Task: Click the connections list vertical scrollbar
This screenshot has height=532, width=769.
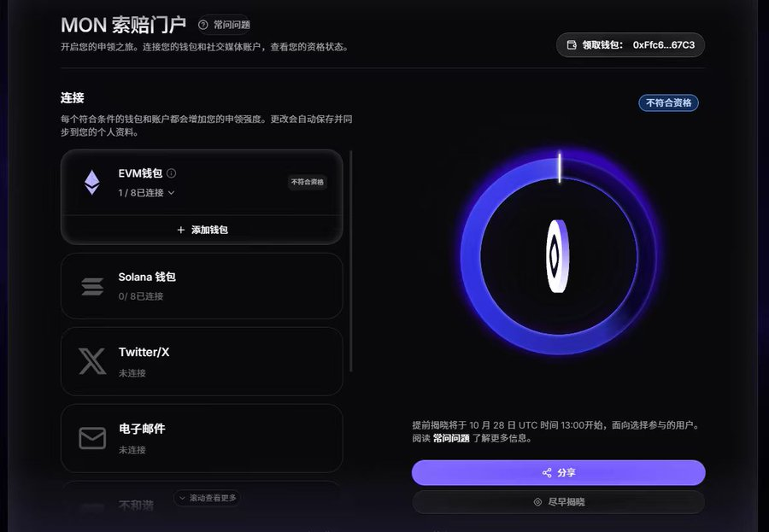Action: pyautogui.click(x=351, y=260)
